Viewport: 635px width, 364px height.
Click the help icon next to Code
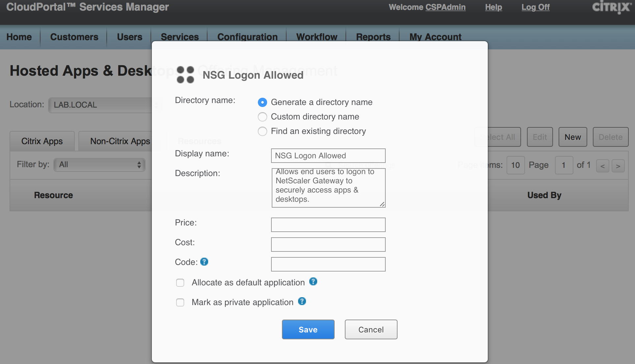pyautogui.click(x=204, y=262)
